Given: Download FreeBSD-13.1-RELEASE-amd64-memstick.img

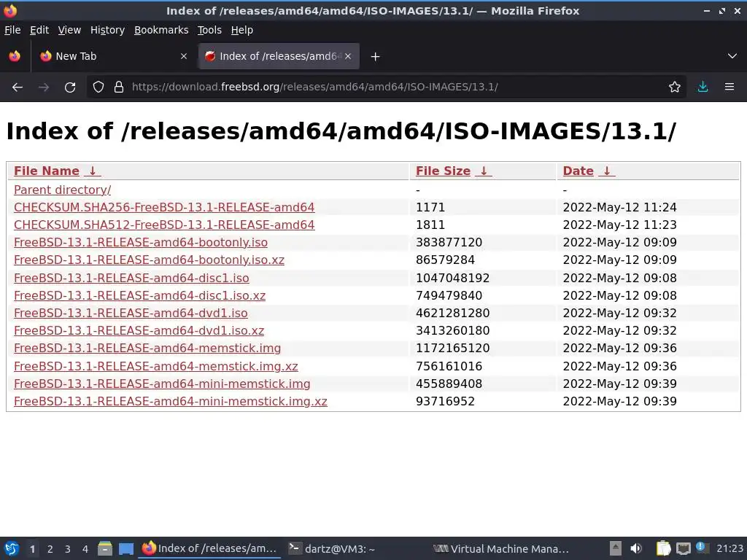Looking at the screenshot, I should 147,348.
